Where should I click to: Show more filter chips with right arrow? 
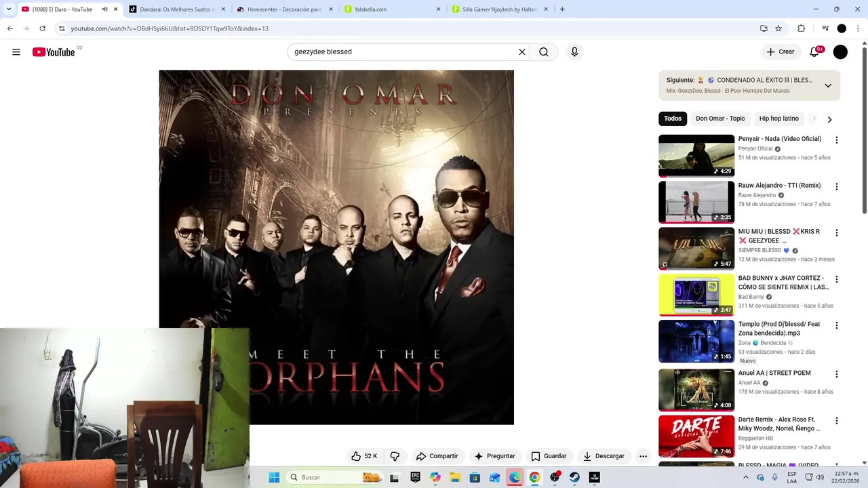point(829,119)
